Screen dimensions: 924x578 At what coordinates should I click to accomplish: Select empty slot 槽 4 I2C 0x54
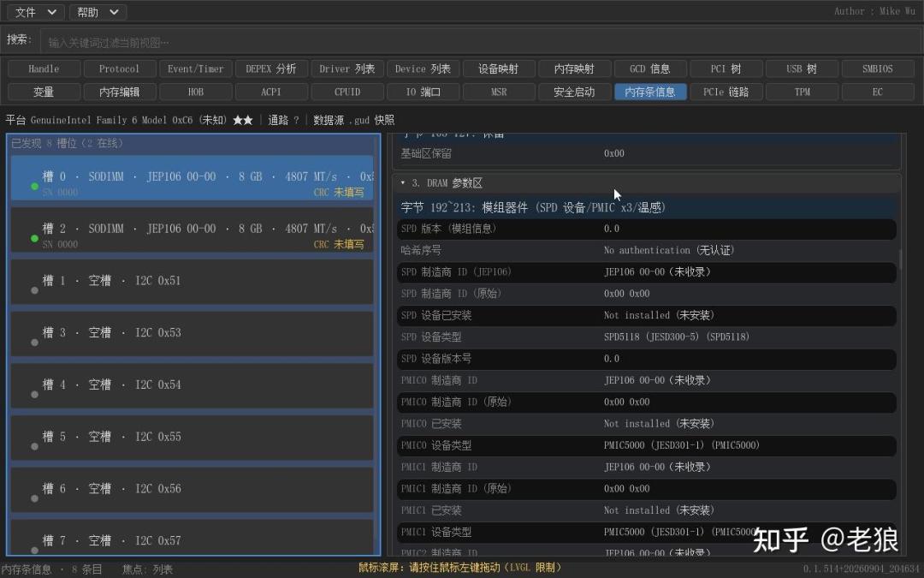tap(192, 385)
